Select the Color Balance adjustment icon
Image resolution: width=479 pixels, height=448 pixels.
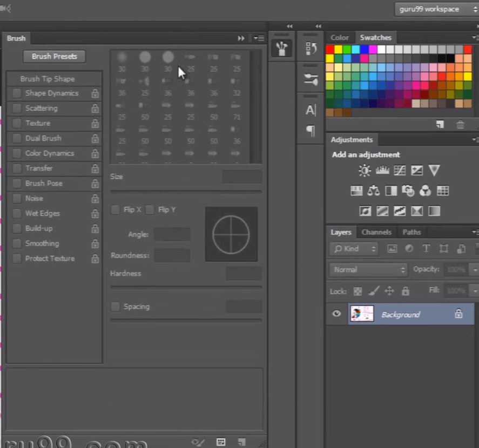(x=374, y=191)
